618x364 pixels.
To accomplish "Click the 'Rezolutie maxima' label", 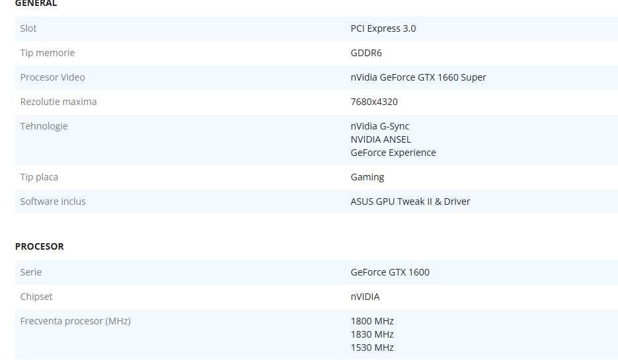I will 58,102.
